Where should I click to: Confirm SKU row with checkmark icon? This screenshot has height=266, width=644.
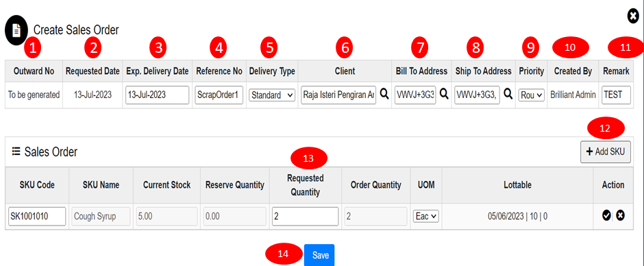[606, 215]
